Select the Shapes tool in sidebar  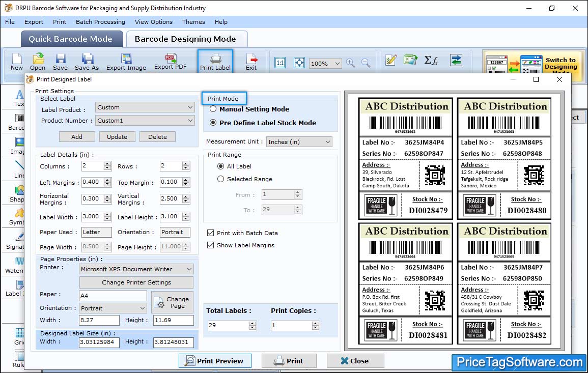pos(17,193)
